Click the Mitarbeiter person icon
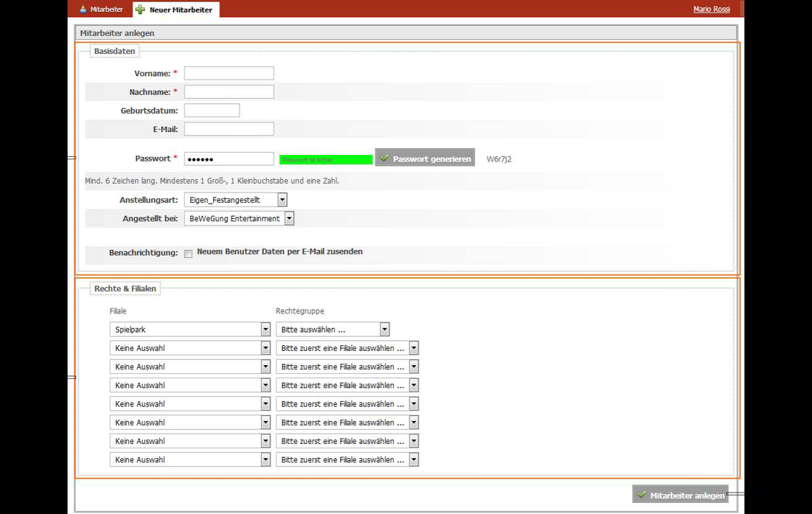The width and height of the screenshot is (812, 514). pyautogui.click(x=83, y=10)
